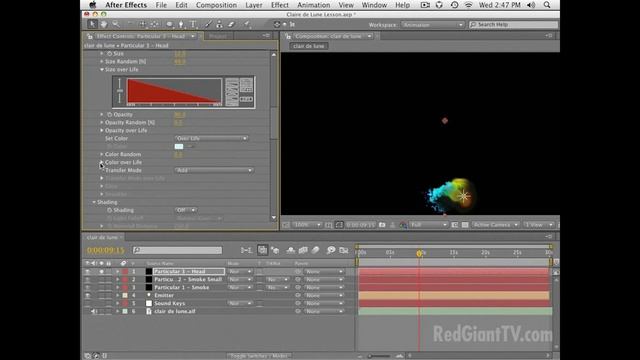640x360 pixels.
Task: Select the Type tool
Action: (193, 24)
